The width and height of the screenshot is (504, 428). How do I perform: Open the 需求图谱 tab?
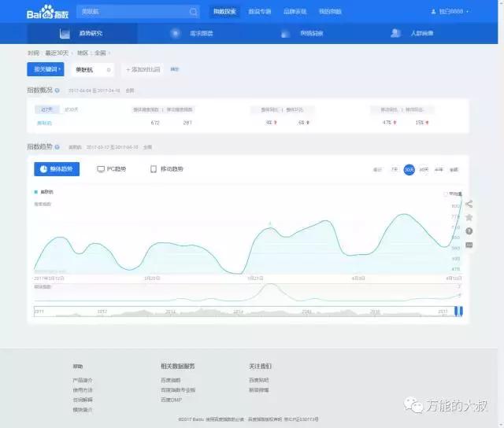[191, 34]
